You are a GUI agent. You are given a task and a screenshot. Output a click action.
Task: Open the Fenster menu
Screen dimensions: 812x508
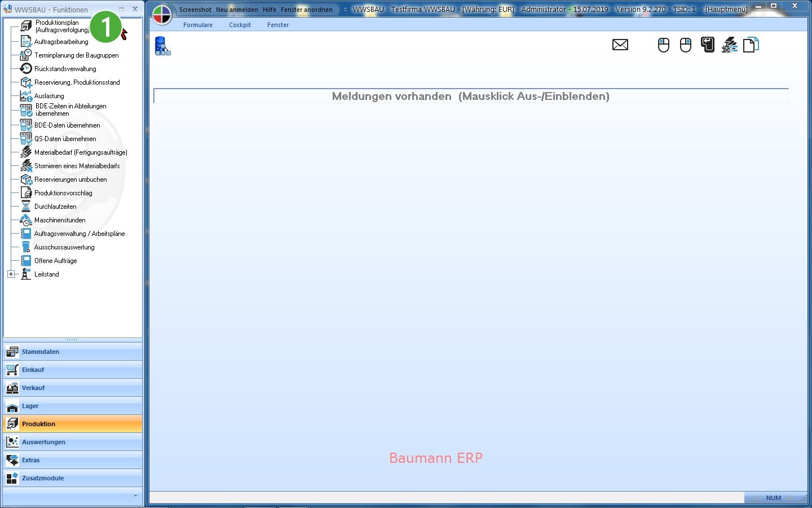point(278,25)
